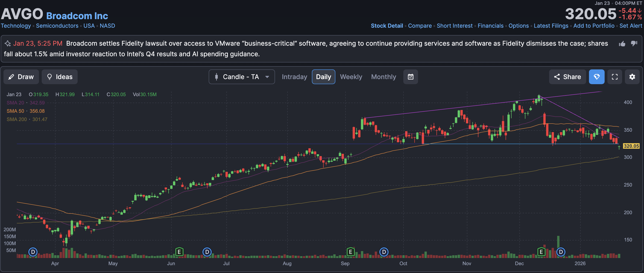
Task: Click the AI sparkle news icon
Action: (8, 44)
